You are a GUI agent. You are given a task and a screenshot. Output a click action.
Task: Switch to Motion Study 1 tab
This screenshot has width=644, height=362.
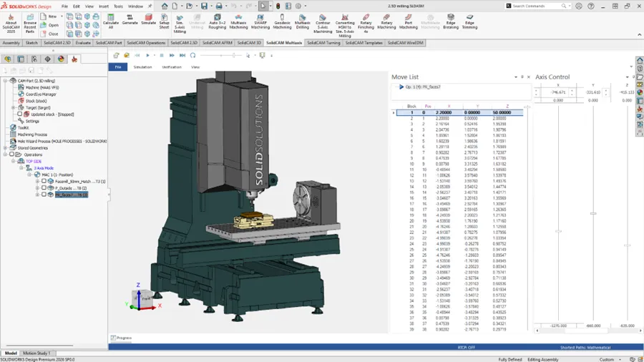pyautogui.click(x=36, y=353)
